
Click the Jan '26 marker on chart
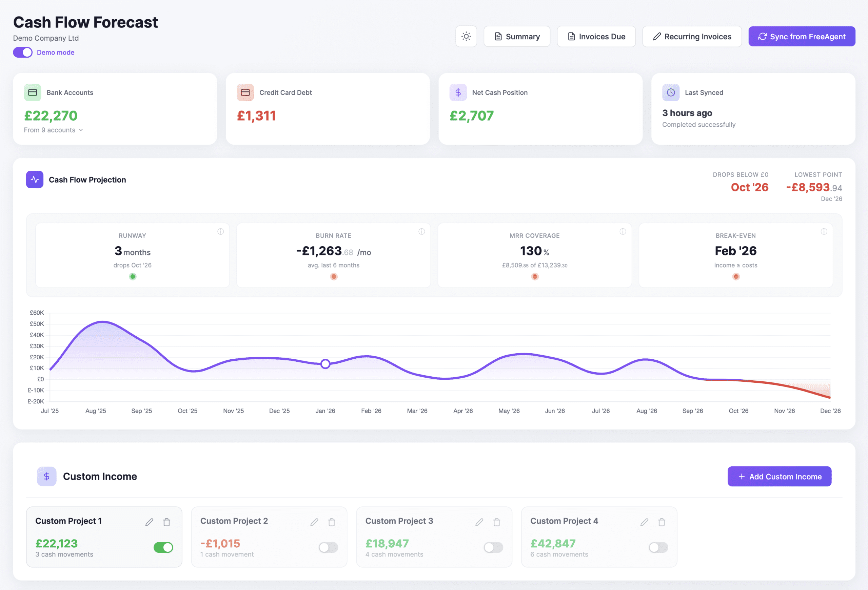(325, 363)
